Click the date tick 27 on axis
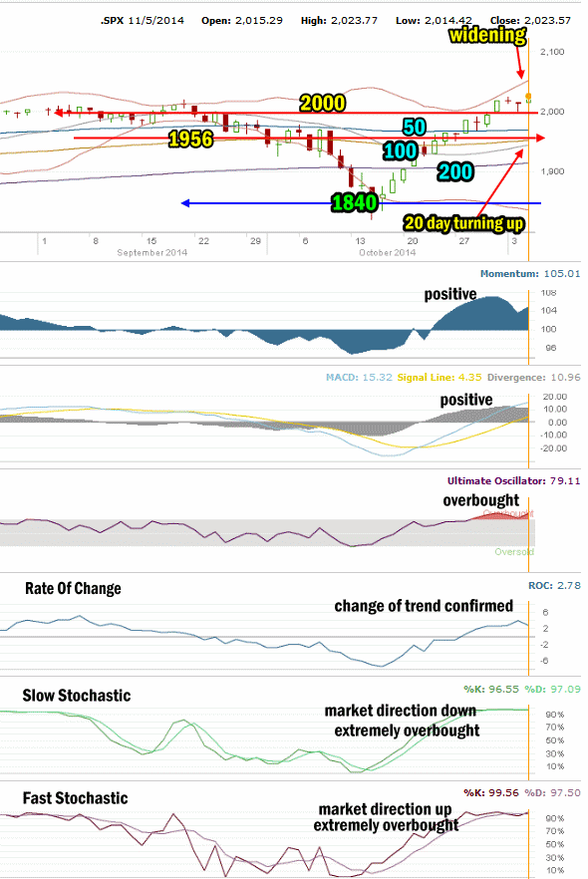588x879 pixels. [464, 241]
